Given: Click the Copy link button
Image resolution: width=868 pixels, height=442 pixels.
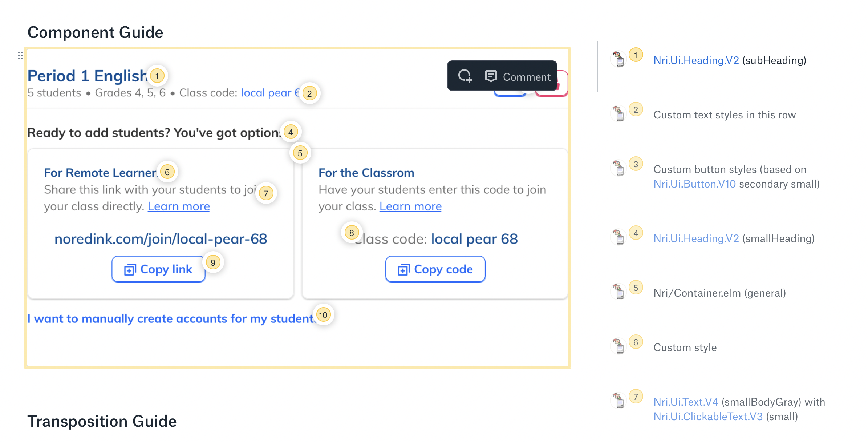Looking at the screenshot, I should pyautogui.click(x=158, y=269).
